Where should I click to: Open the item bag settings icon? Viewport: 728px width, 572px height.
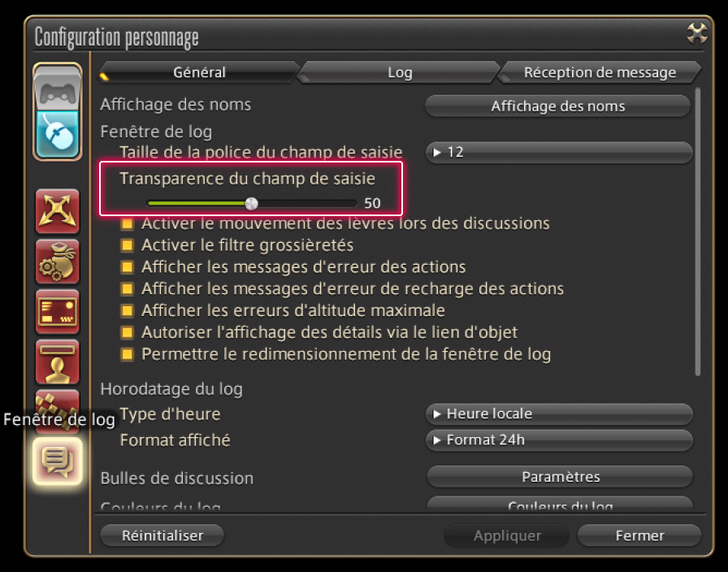(57, 262)
